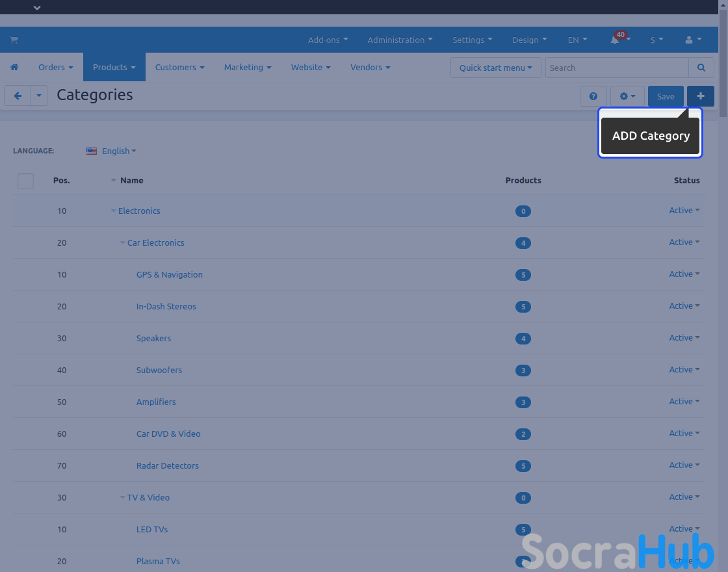Open the gear settings menu
This screenshot has height=572, width=728.
(627, 96)
